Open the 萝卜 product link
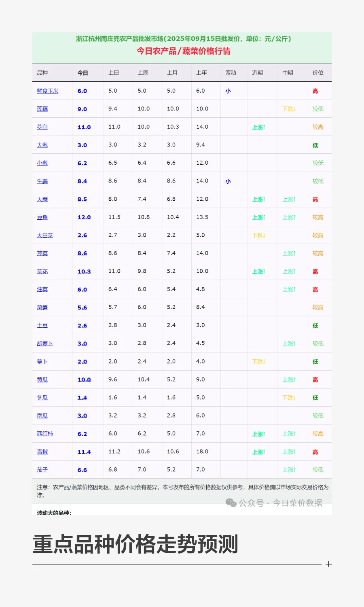The width and height of the screenshot is (364, 607). pos(42,362)
